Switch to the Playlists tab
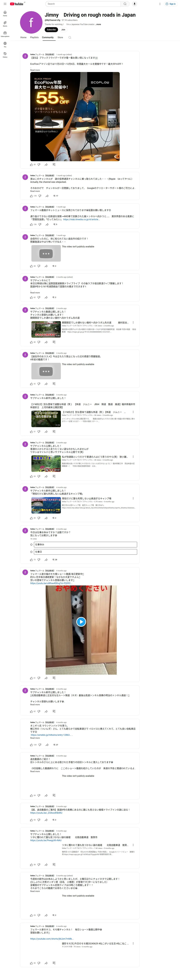180x980 pixels. 34,37
